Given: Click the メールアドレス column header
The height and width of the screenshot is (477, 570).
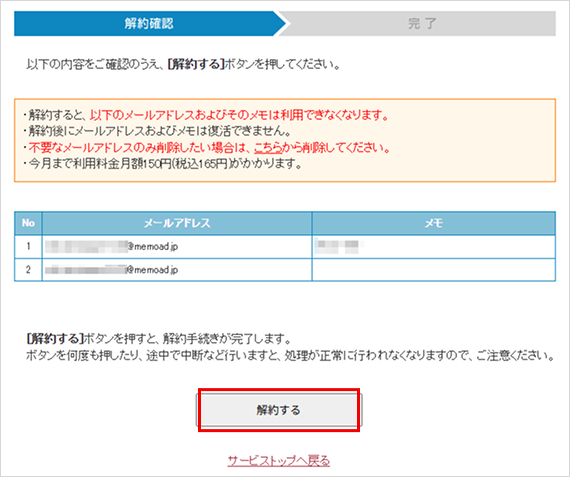Looking at the screenshot, I should 177,223.
